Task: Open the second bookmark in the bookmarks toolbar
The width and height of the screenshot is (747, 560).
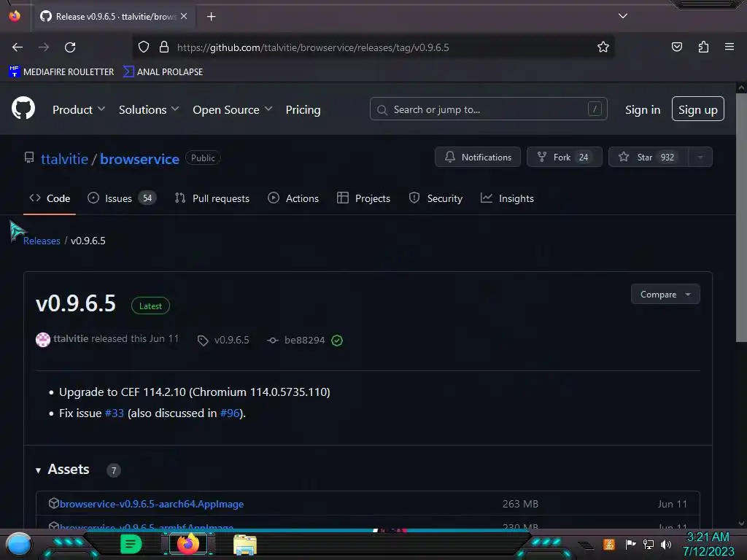Action: [x=163, y=72]
